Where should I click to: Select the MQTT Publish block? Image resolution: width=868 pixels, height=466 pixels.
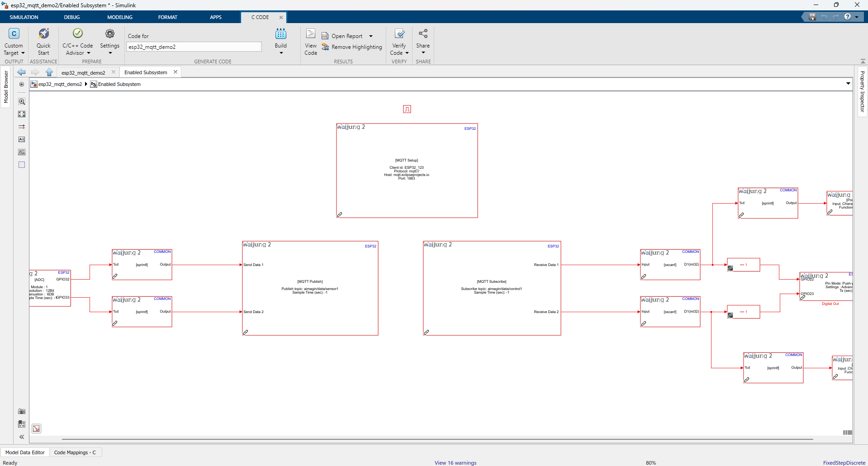[x=310, y=288]
